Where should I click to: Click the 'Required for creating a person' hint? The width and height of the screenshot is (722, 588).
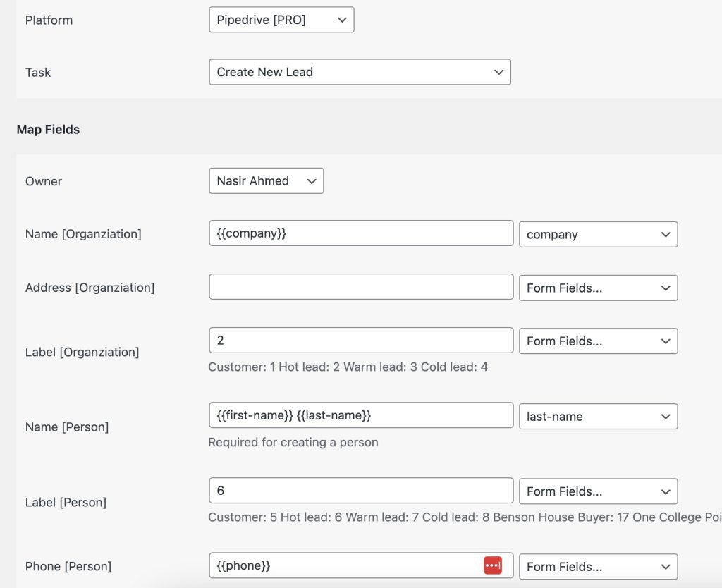click(293, 442)
